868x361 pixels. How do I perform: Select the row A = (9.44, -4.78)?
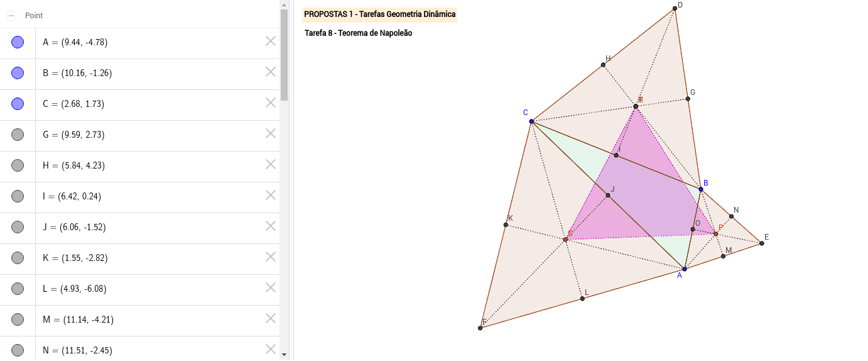point(139,43)
